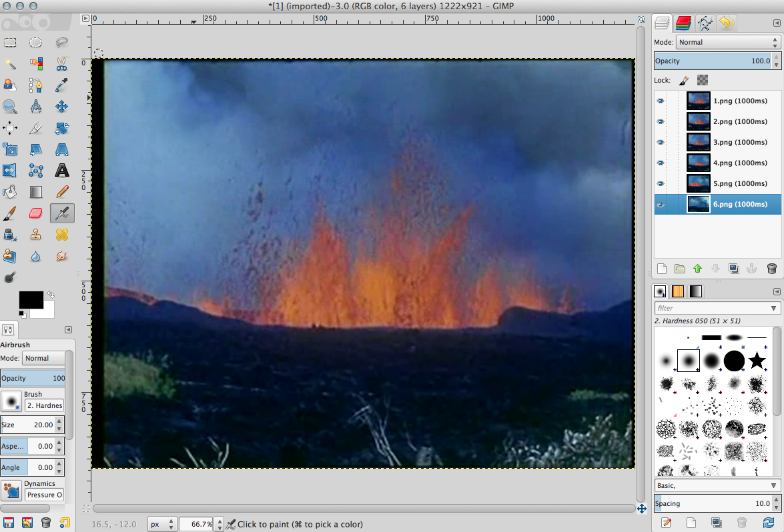The height and width of the screenshot is (532, 784).
Task: Select the Scissors Select tool
Action: [x=61, y=64]
